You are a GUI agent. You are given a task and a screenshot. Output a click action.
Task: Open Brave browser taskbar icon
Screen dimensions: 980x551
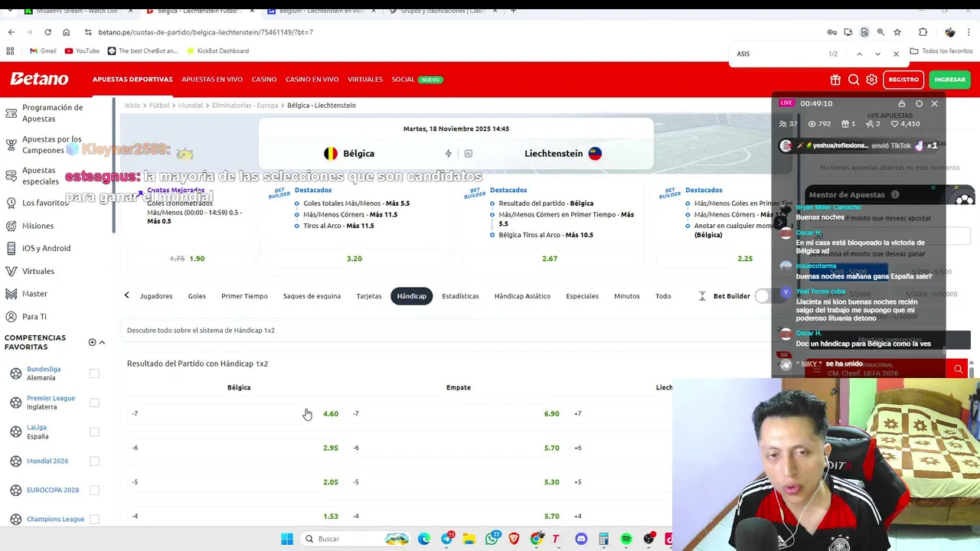[x=514, y=539]
